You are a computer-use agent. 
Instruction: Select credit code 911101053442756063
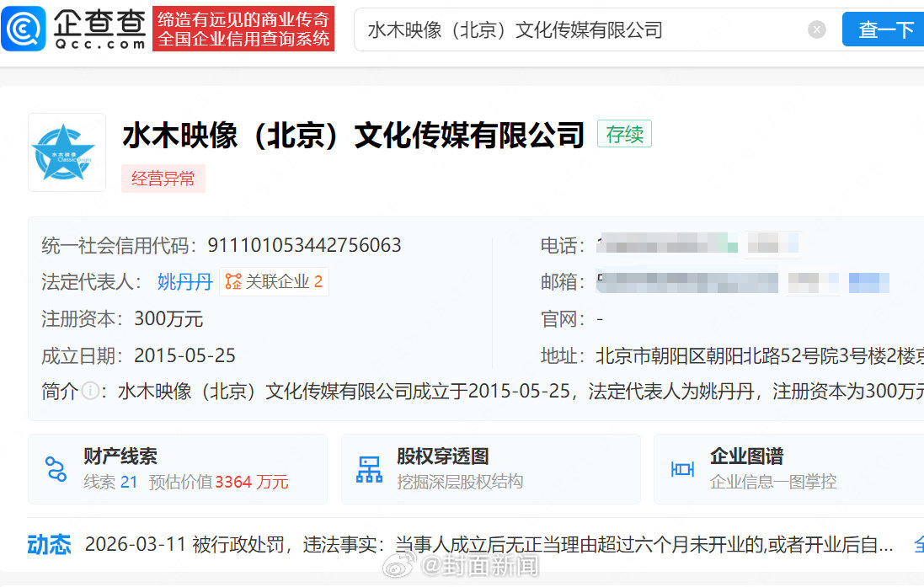(304, 245)
